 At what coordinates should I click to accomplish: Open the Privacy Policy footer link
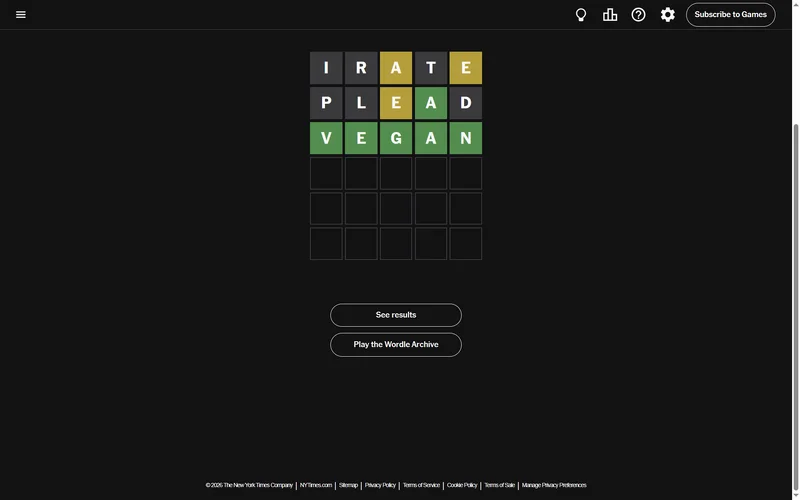click(380, 485)
